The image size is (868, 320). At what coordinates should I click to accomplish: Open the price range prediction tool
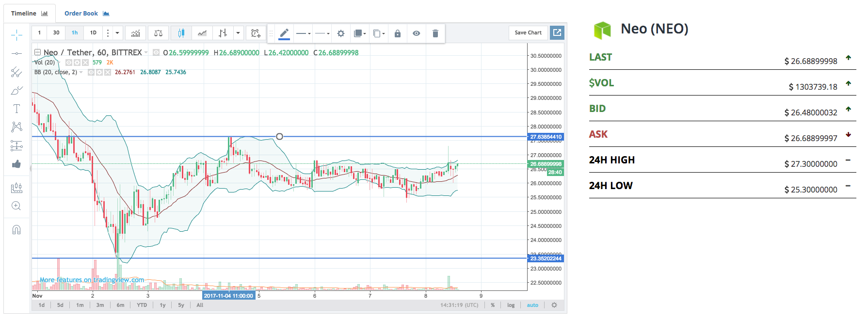16,145
